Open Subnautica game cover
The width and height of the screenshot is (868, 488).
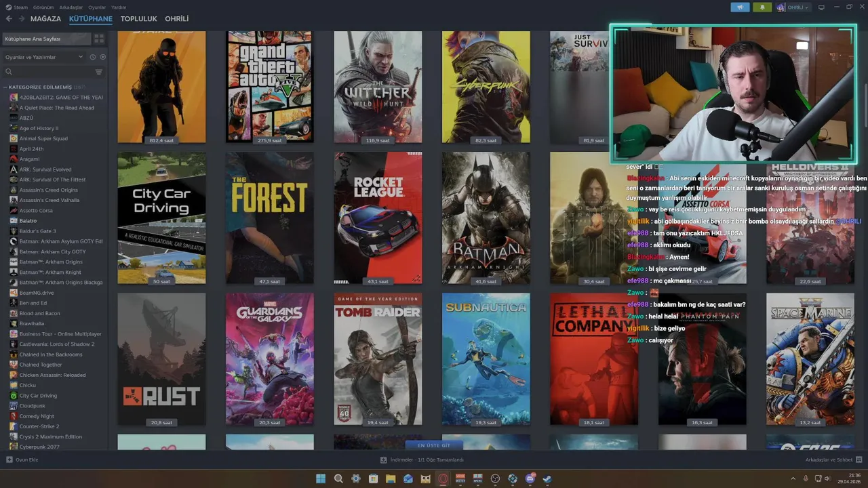(486, 359)
